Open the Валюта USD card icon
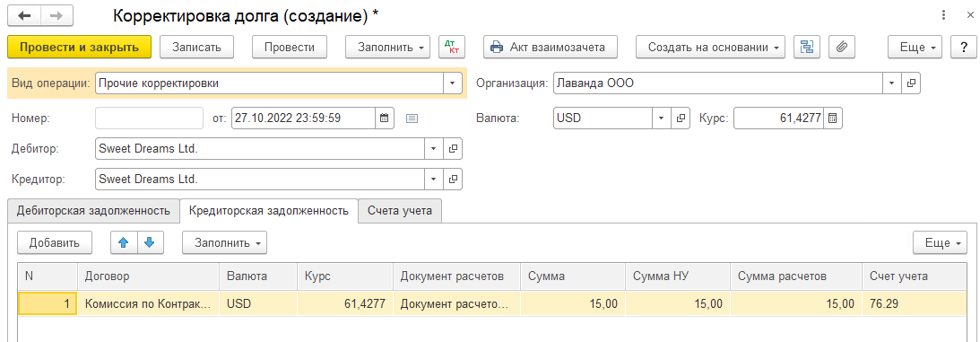980x342 pixels. tap(681, 118)
